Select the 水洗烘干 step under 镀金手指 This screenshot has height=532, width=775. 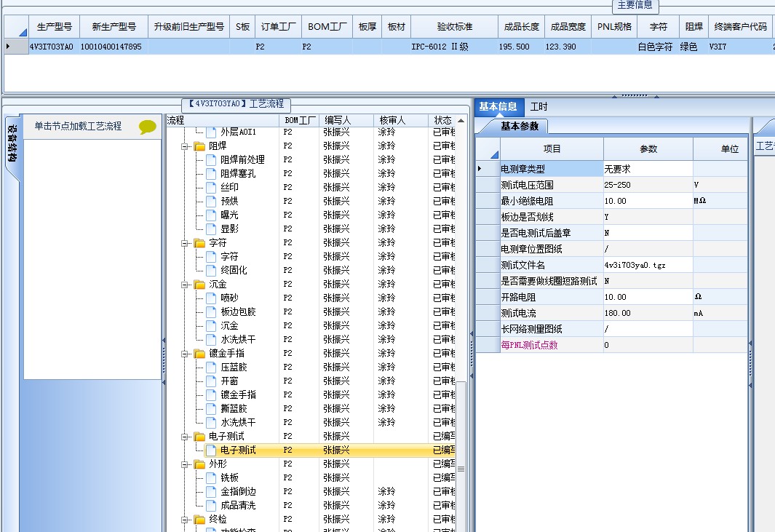(238, 423)
